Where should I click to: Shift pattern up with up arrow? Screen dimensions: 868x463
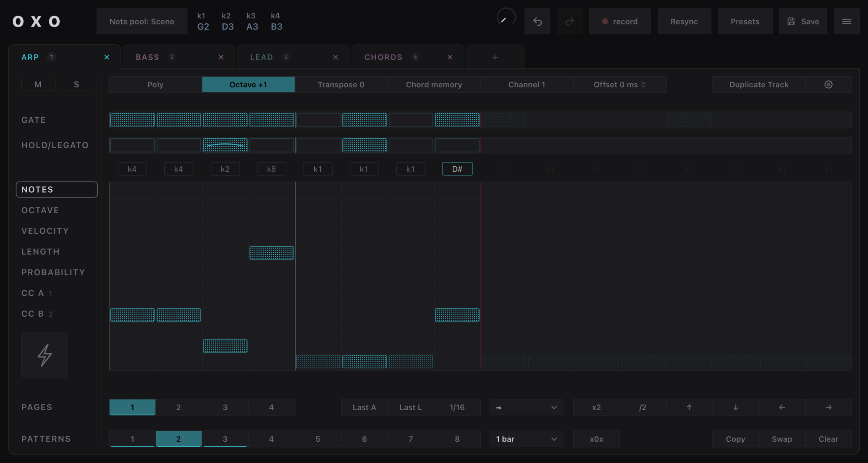pyautogui.click(x=689, y=407)
